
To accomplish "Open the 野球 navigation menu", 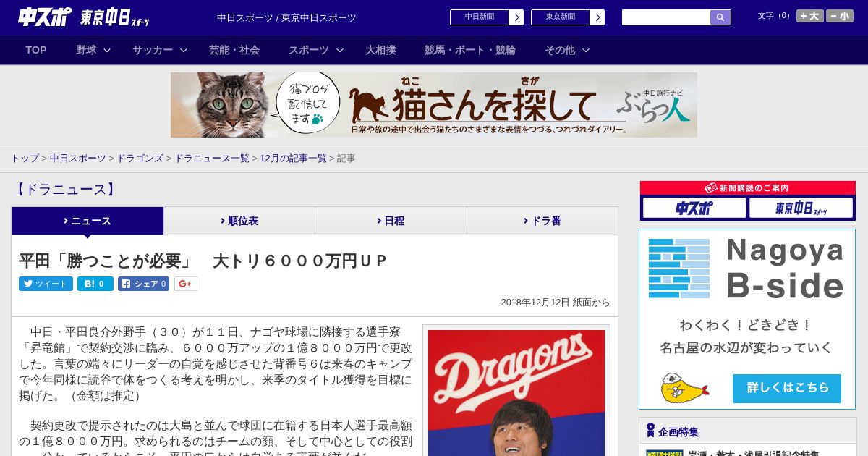I will [86, 50].
